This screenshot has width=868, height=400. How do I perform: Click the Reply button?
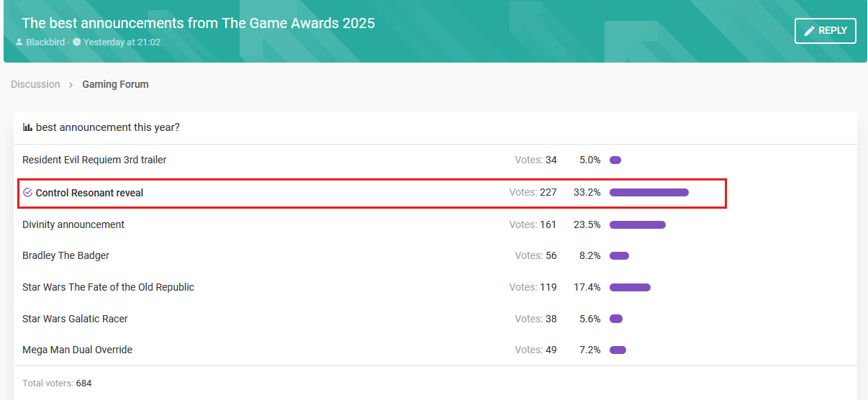[x=825, y=31]
